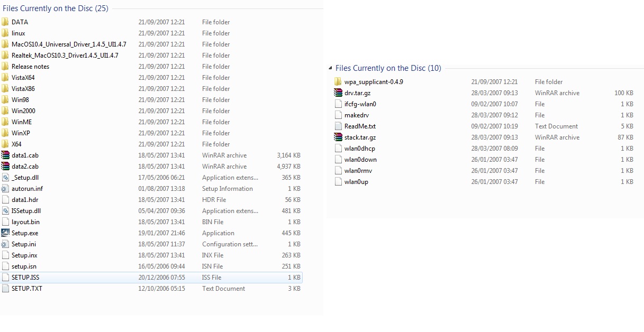Select the wpa_supplicant-0.4.9 folder icon
Viewport: 644px width, 332px height.
point(338,82)
